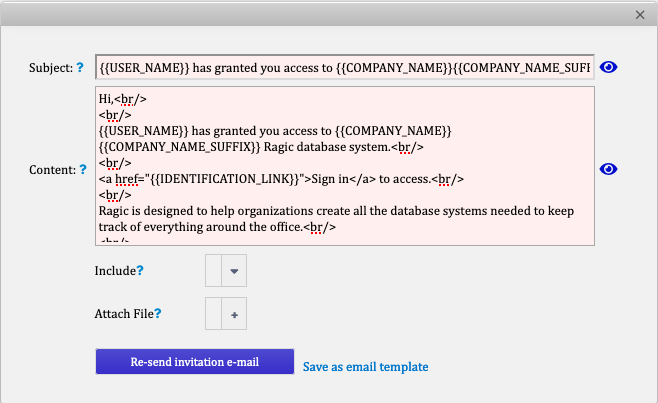This screenshot has width=658, height=403.
Task: Click the Include label
Action: 115,271
